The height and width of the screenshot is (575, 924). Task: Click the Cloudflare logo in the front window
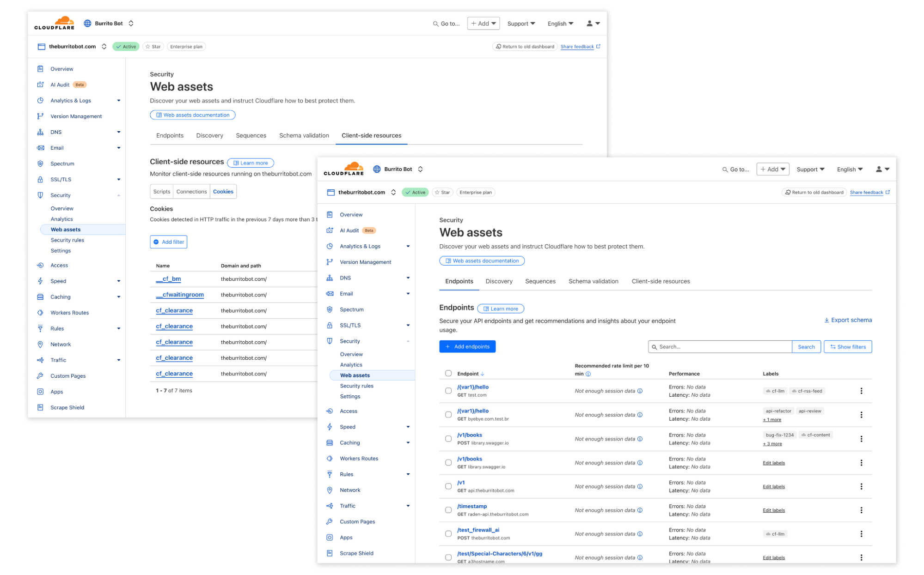[343, 169]
